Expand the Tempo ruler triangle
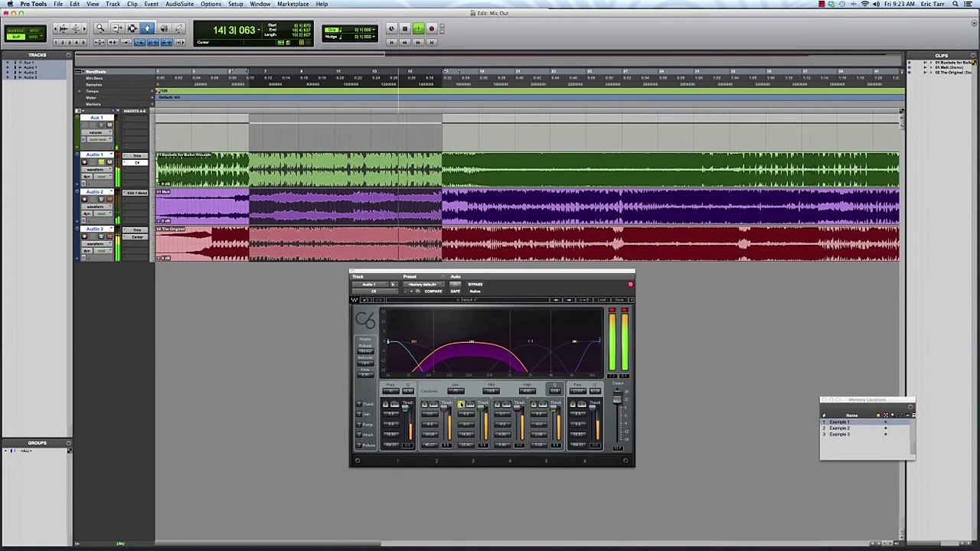The image size is (980, 551). [x=79, y=91]
